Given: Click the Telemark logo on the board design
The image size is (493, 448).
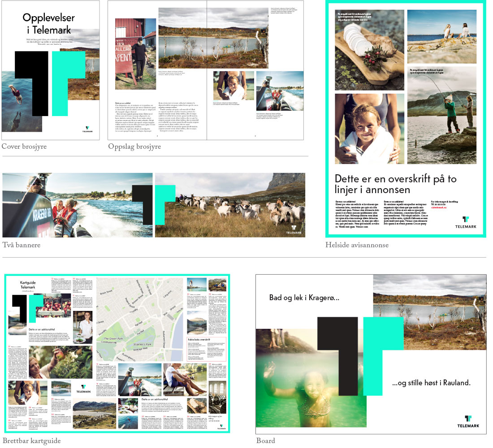Looking at the screenshot, I should (x=467, y=421).
